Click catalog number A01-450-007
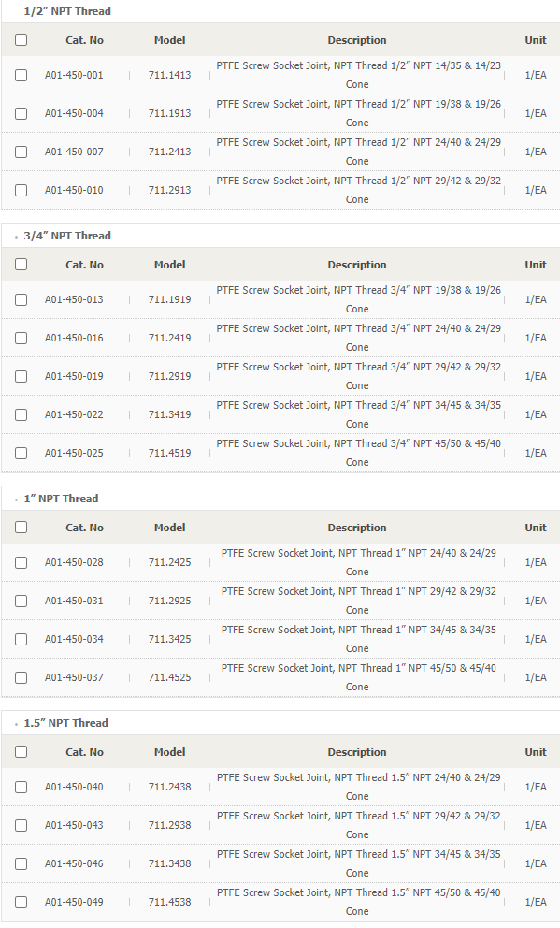This screenshot has width=560, height=928. (74, 152)
